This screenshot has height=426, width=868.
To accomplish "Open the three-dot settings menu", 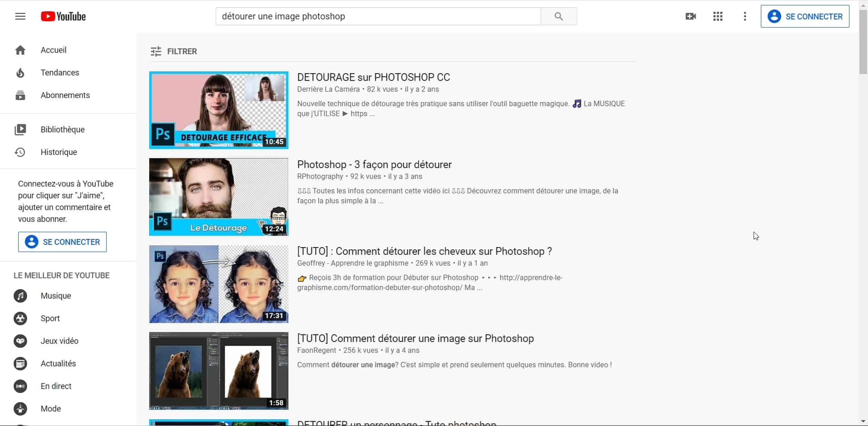I will pyautogui.click(x=745, y=17).
